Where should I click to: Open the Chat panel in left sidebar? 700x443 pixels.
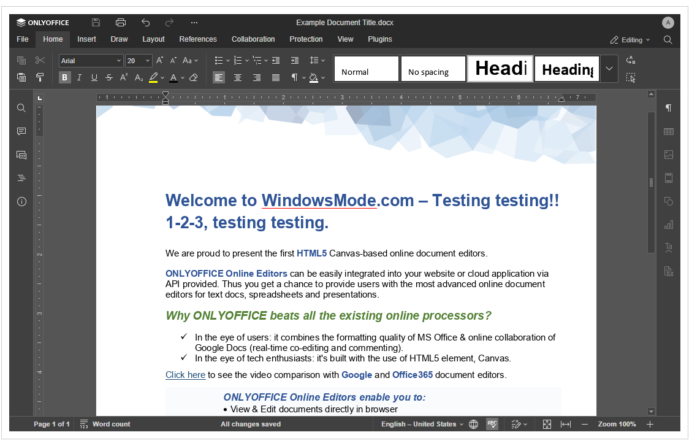21,155
